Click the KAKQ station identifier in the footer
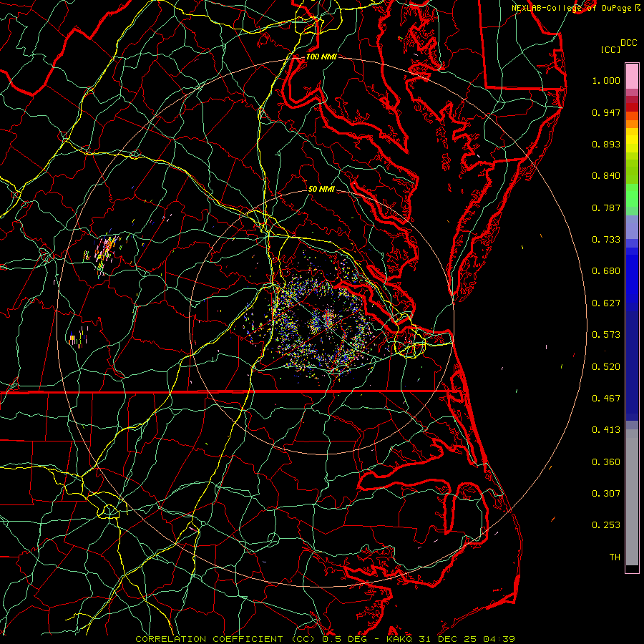 401,639
